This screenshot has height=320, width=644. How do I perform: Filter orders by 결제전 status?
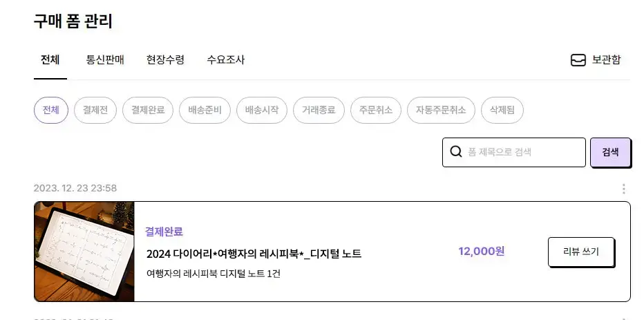coord(95,111)
